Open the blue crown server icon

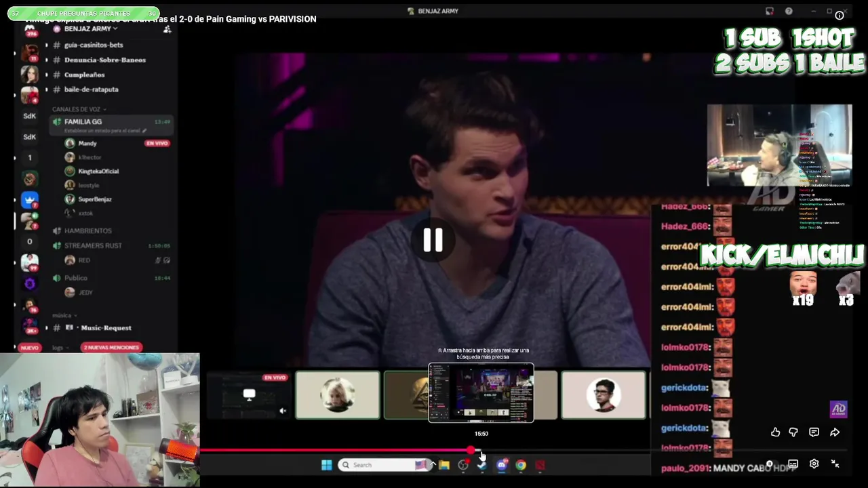(x=29, y=200)
